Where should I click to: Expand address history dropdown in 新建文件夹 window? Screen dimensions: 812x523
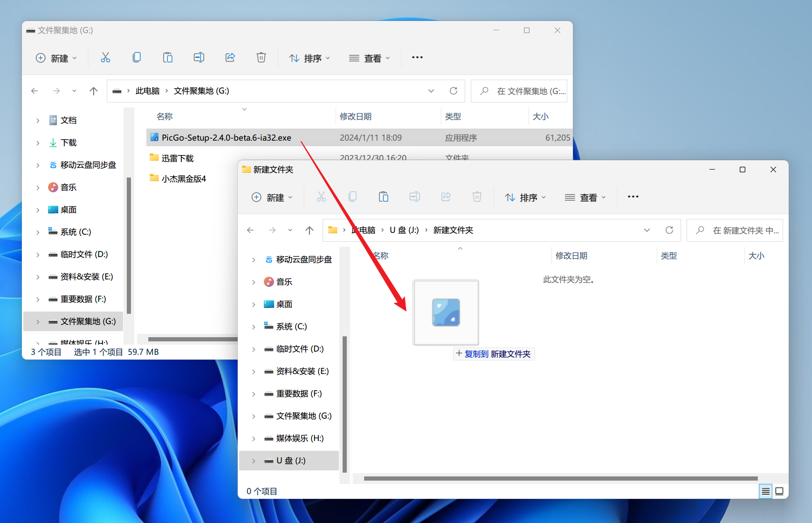point(647,230)
